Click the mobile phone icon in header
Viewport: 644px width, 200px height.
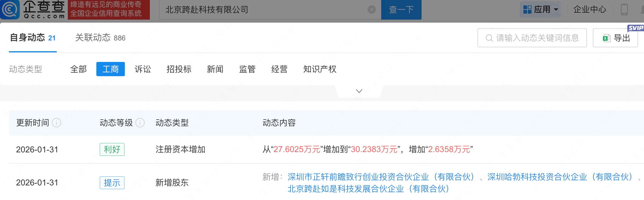pyautogui.click(x=624, y=10)
